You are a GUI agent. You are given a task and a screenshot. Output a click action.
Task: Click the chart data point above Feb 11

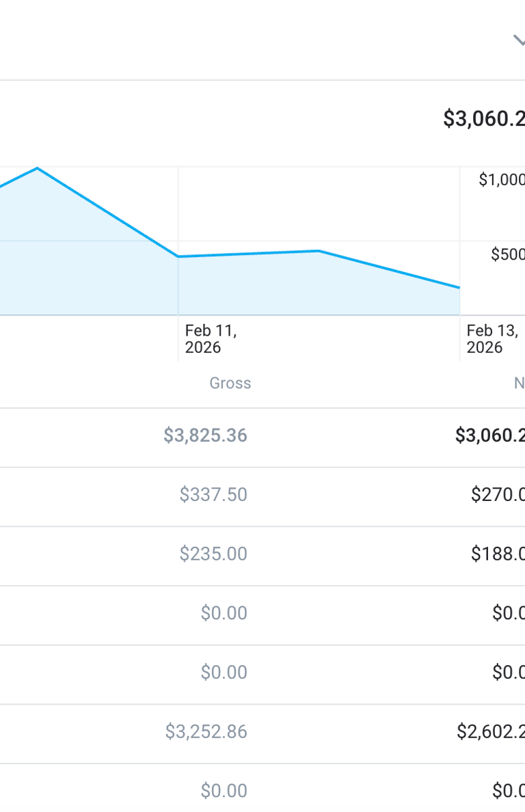pos(178,256)
